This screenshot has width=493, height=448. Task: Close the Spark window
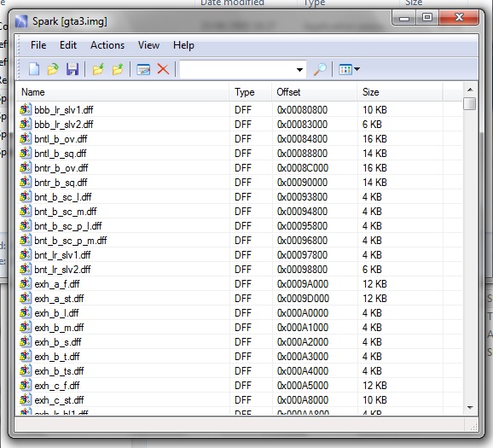click(459, 18)
